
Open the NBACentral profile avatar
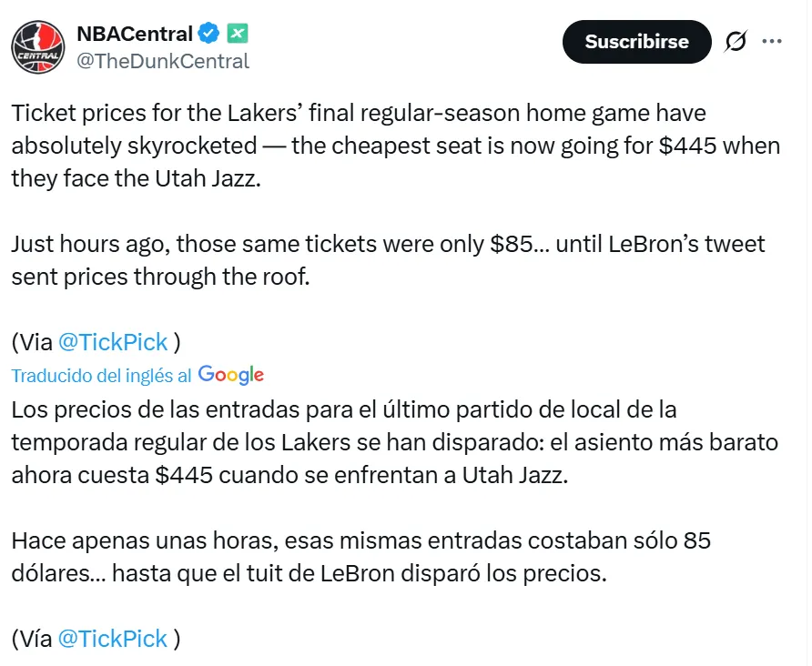pos(37,47)
